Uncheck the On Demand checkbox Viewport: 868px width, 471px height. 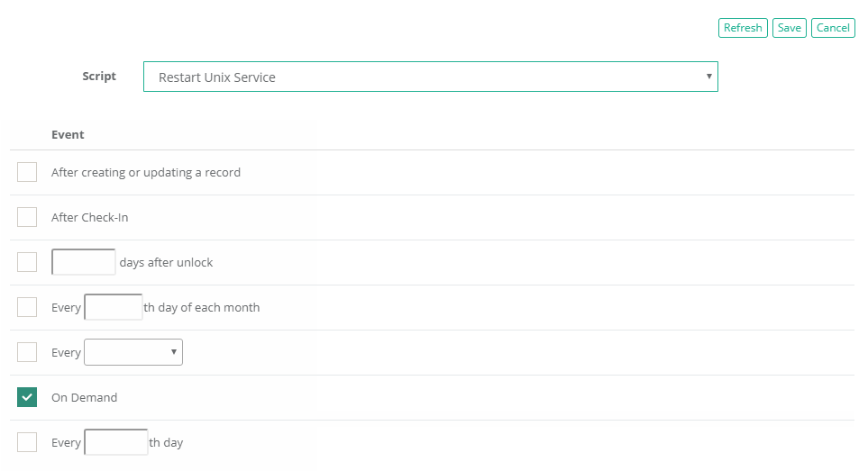27,397
